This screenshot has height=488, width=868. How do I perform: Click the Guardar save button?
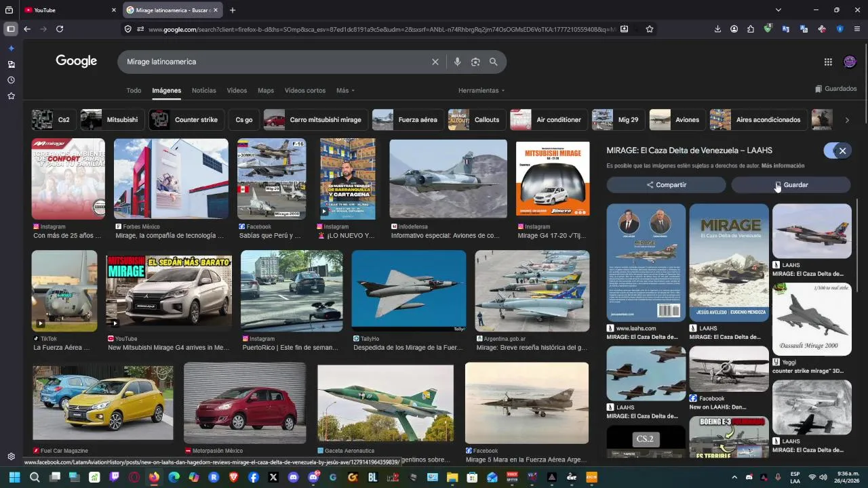click(791, 185)
